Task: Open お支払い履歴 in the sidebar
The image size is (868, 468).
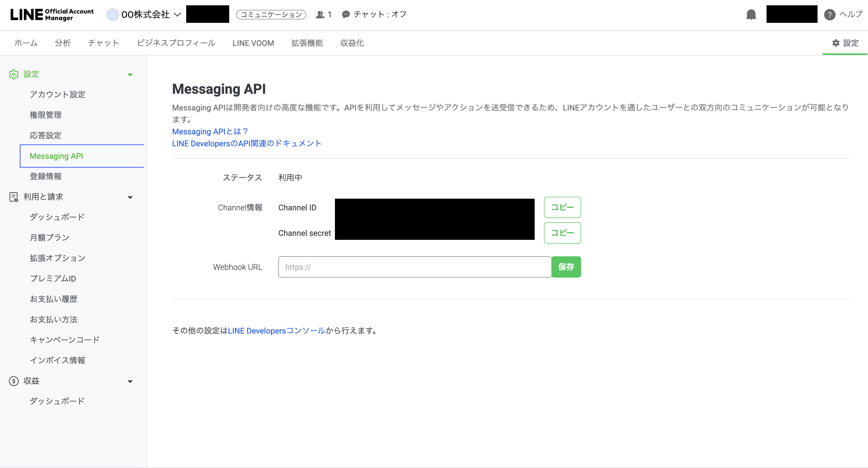Action: click(54, 299)
